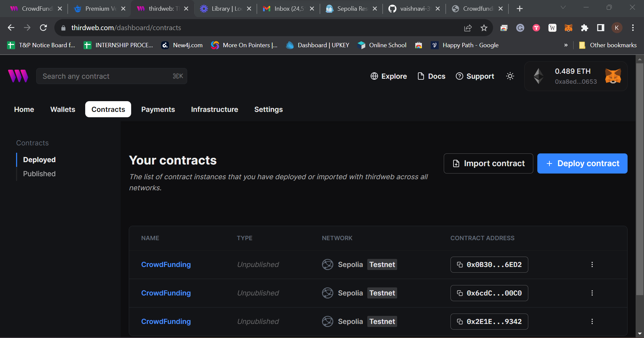The image size is (644, 338).
Task: Switch to the Sepolia Res browser tab
Action: pyautogui.click(x=351, y=9)
